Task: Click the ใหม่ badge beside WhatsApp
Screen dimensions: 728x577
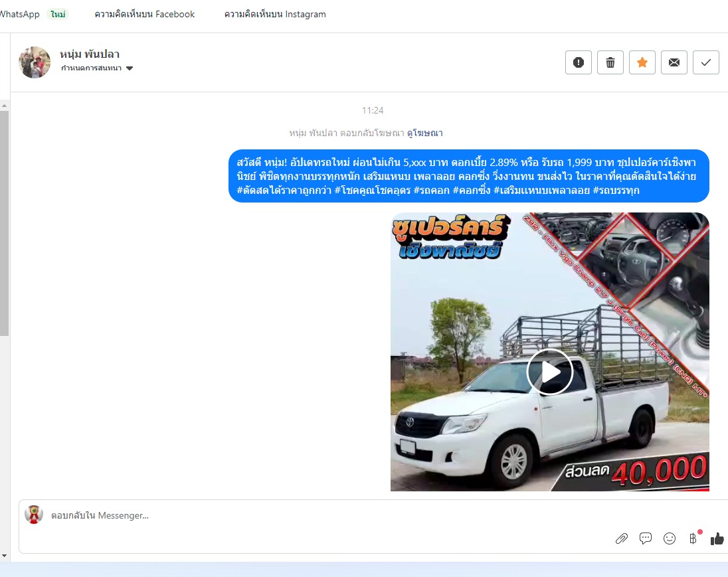Action: coord(58,15)
